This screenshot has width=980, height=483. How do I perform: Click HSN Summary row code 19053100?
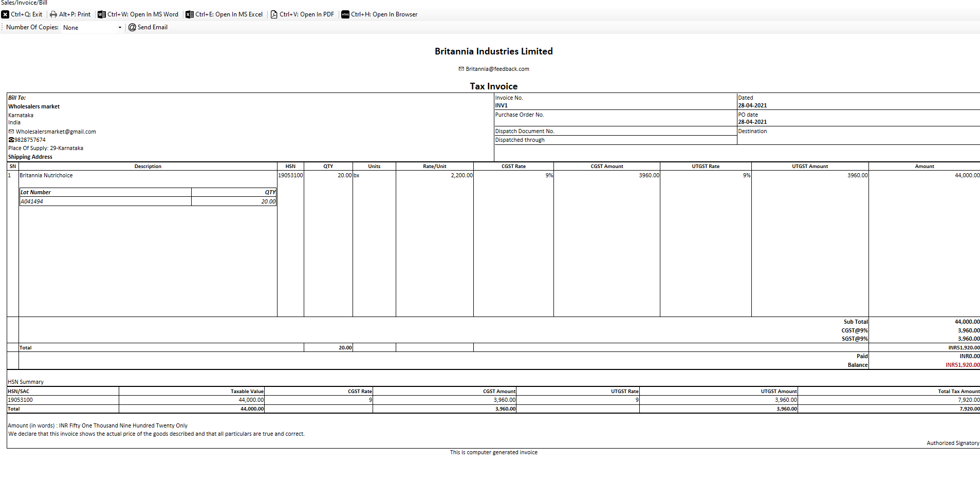(x=21, y=400)
